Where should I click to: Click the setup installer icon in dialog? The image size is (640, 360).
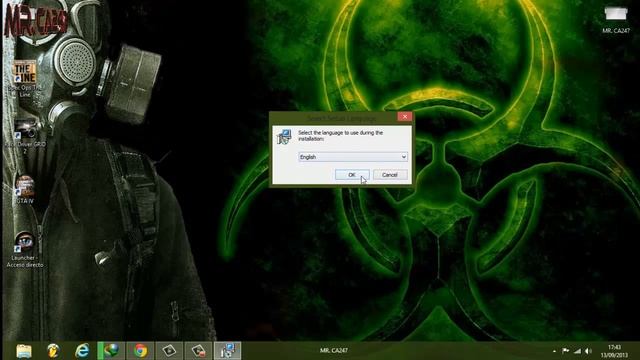(284, 137)
